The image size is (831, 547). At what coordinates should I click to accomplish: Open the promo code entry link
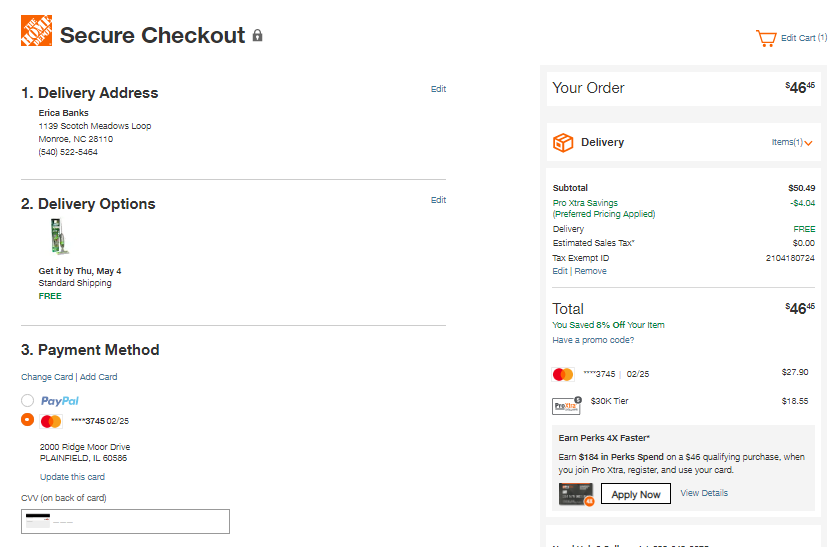tap(593, 340)
